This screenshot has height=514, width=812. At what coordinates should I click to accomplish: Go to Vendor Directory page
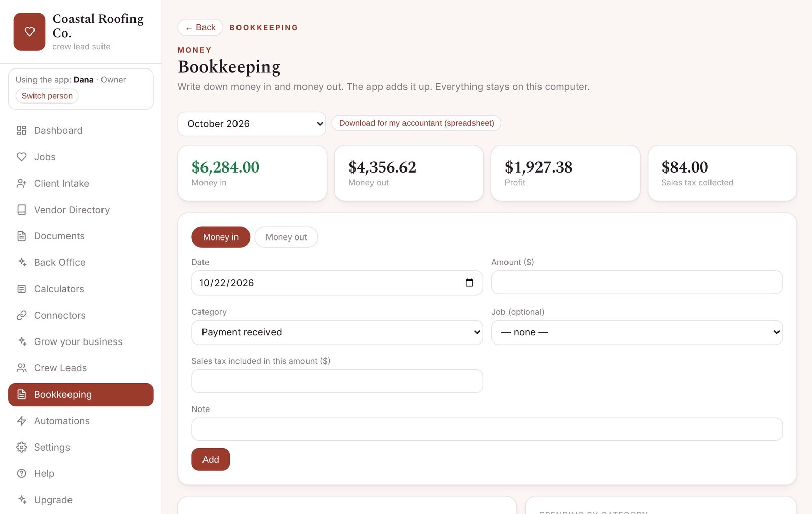point(81,210)
